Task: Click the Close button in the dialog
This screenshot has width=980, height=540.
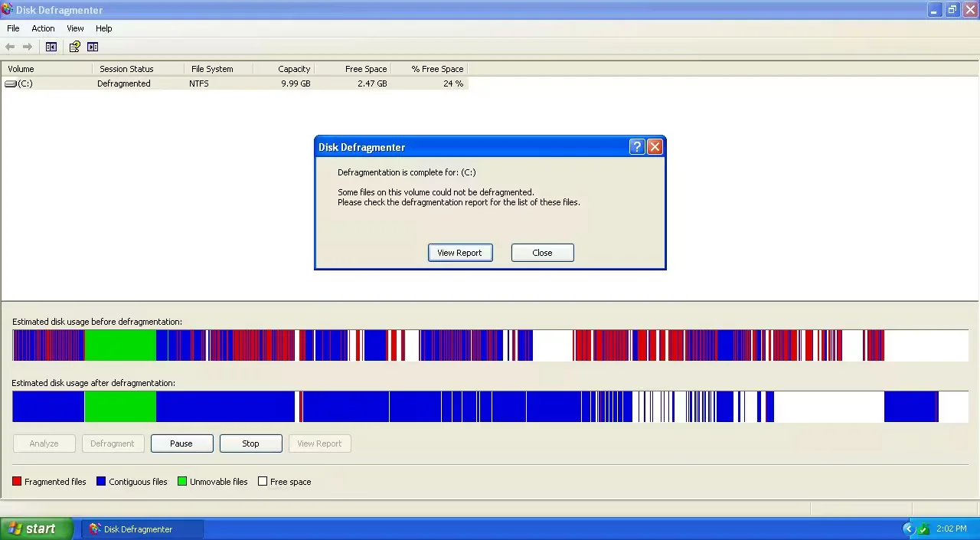Action: coord(542,253)
